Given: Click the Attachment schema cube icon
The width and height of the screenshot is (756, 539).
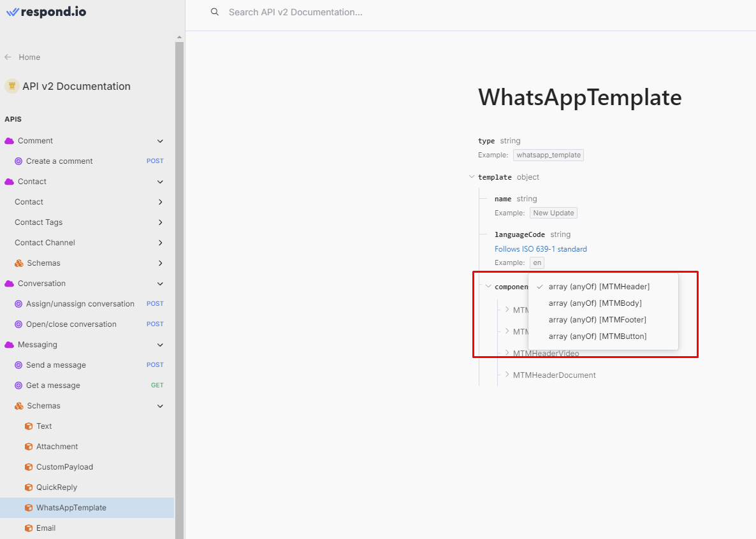Looking at the screenshot, I should click(x=29, y=447).
